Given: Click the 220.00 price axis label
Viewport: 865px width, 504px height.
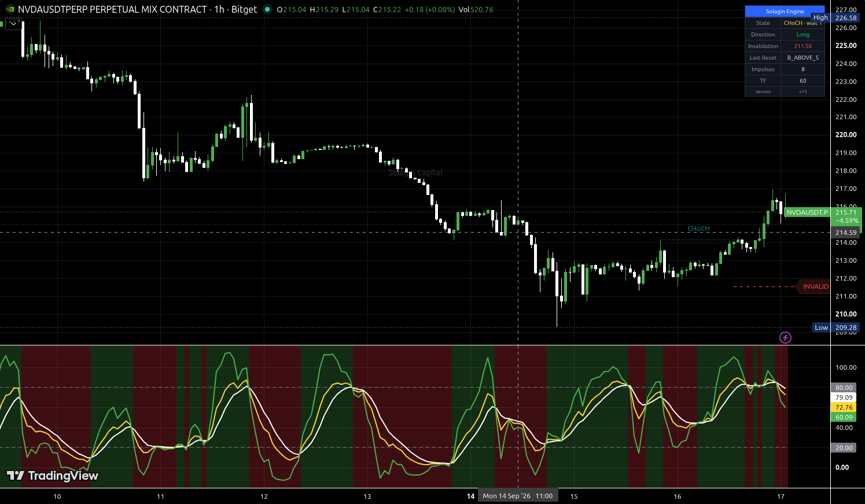Looking at the screenshot, I should [846, 135].
